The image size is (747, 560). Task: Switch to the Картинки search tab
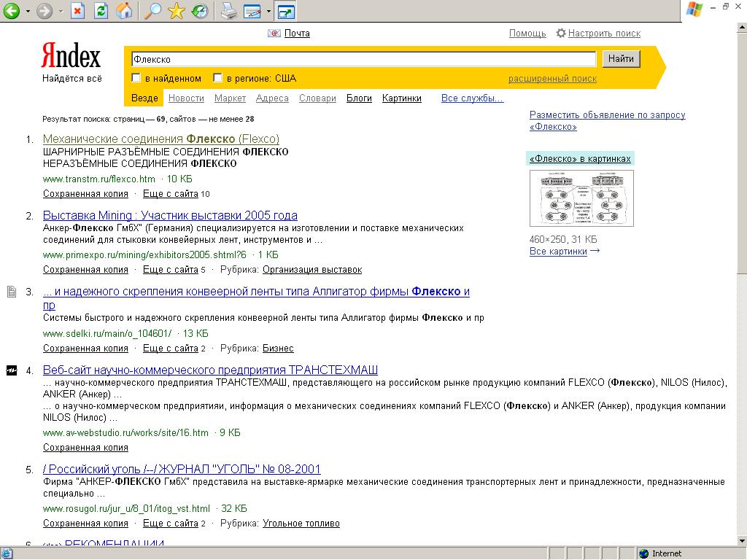(x=401, y=98)
